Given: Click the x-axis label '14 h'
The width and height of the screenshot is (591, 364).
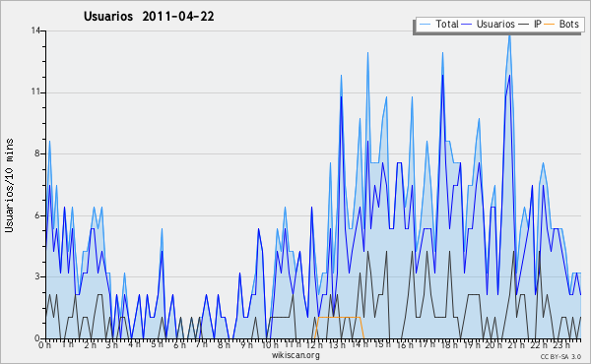Looking at the screenshot, I should [360, 344].
